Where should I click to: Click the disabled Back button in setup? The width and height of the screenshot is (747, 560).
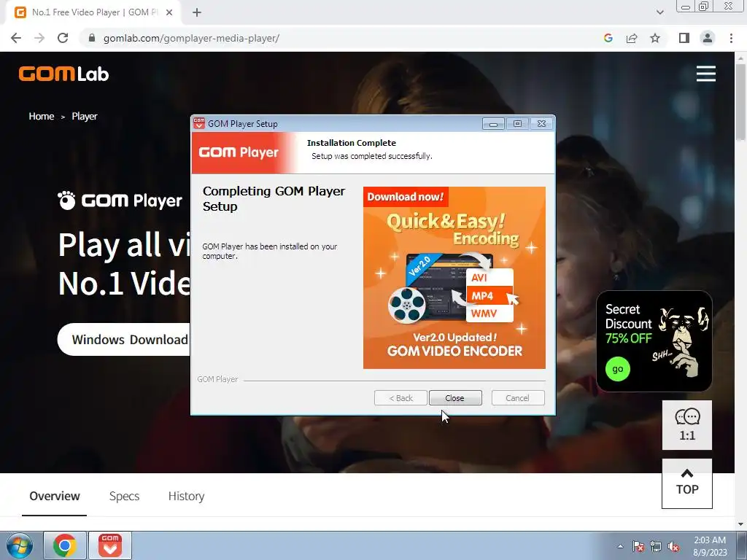(400, 397)
